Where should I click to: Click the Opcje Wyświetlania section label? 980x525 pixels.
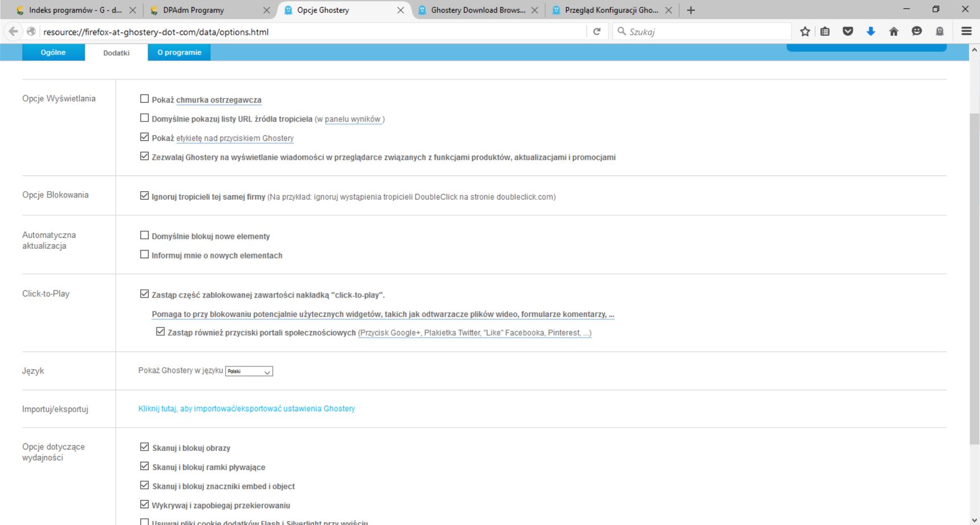59,99
